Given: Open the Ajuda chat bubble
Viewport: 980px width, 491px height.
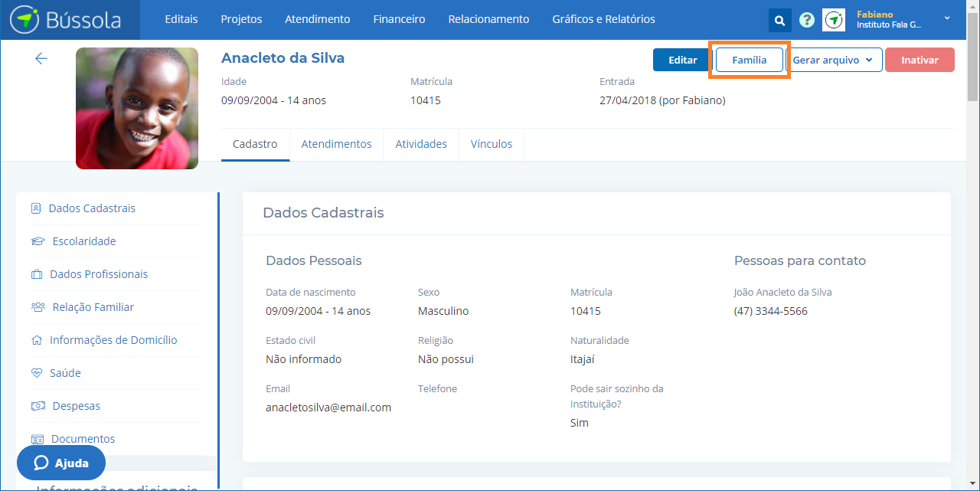Looking at the screenshot, I should (61, 463).
